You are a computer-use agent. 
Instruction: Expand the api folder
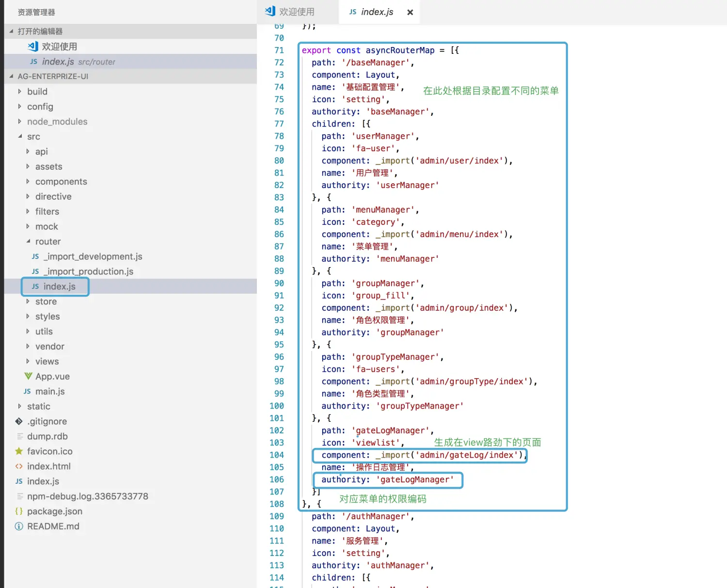28,151
